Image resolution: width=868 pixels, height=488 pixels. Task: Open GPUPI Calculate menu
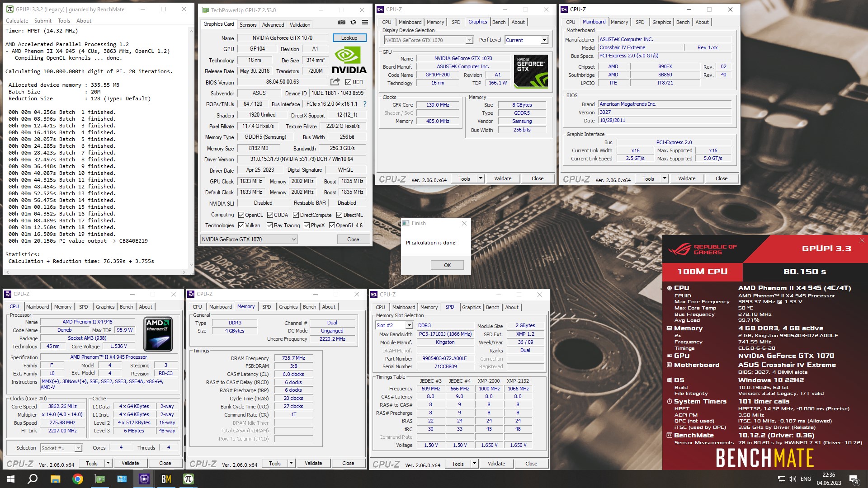[17, 21]
